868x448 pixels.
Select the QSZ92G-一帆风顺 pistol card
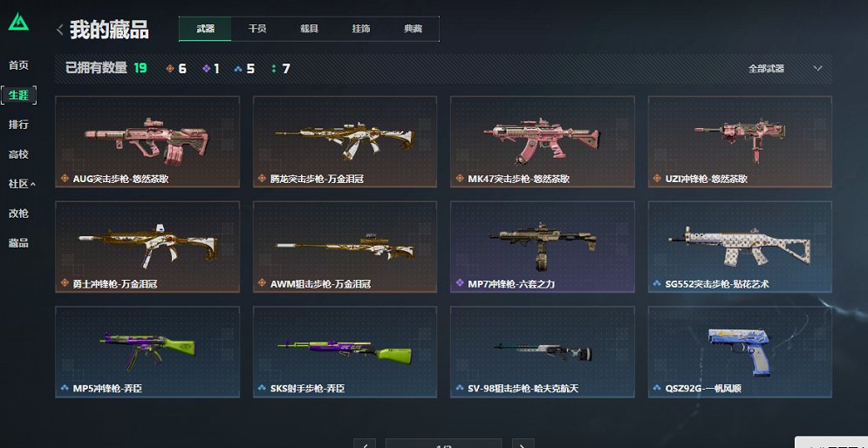(x=740, y=352)
